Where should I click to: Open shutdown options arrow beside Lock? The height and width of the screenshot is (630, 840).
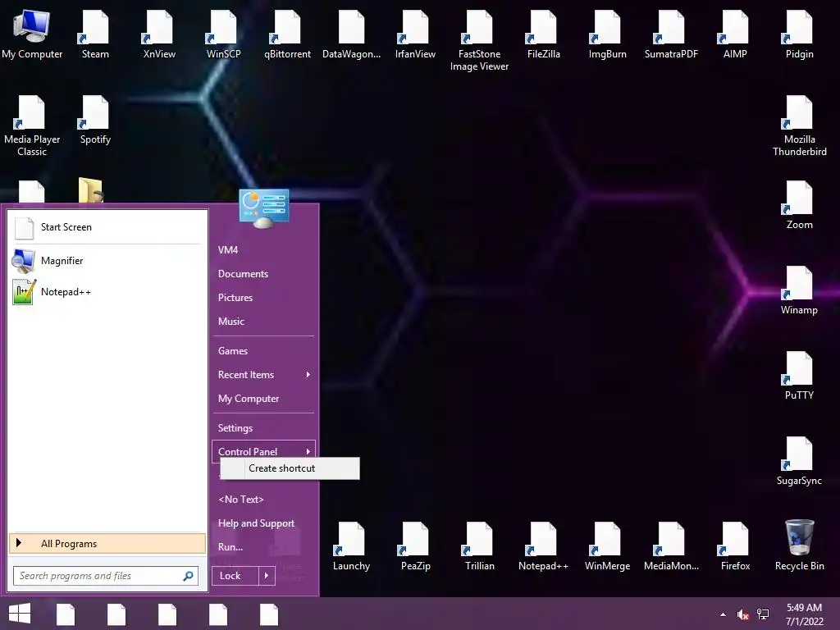click(267, 575)
